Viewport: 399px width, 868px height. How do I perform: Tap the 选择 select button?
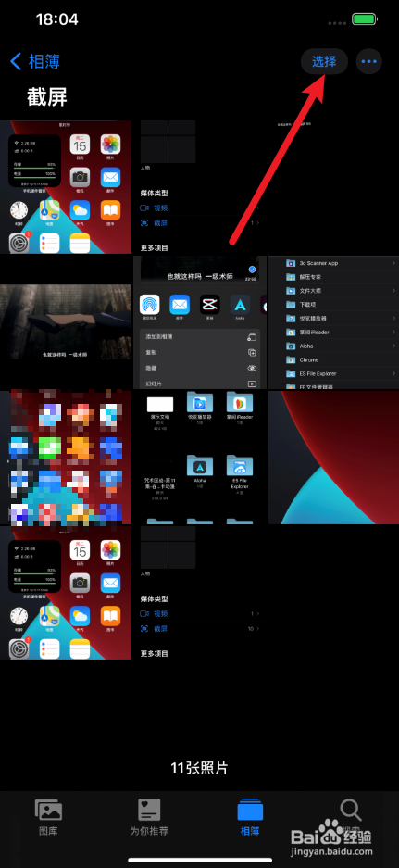click(x=324, y=61)
